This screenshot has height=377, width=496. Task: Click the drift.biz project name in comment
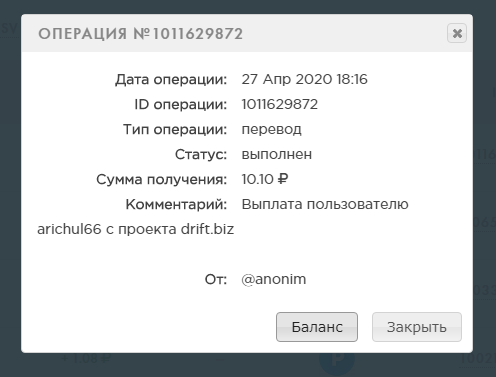tap(207, 229)
